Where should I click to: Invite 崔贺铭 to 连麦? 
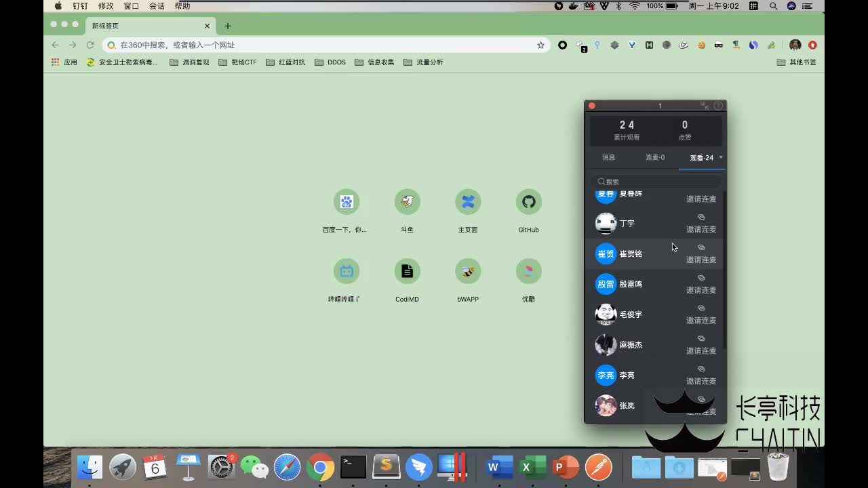pos(701,260)
